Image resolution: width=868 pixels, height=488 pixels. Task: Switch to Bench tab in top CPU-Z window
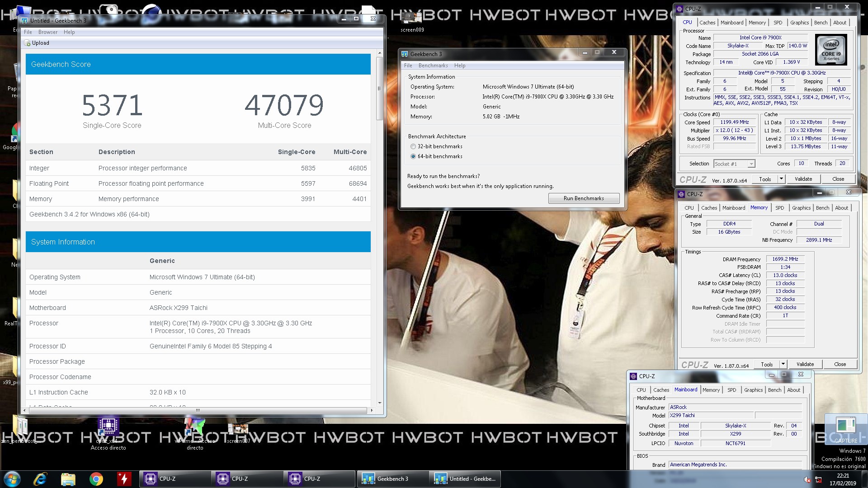(x=821, y=23)
